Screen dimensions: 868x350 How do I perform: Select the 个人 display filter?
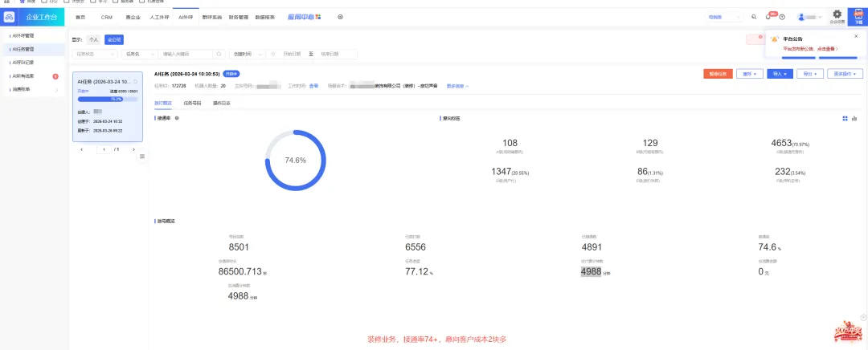point(93,40)
